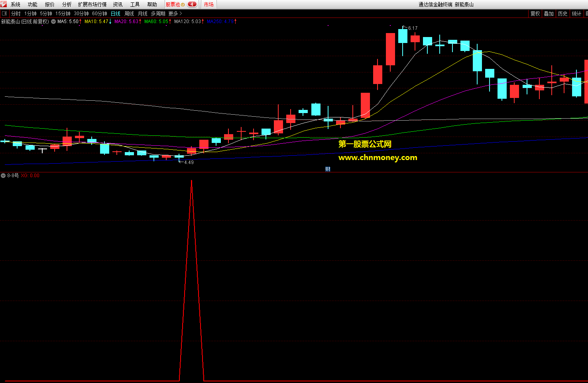This screenshot has height=383, width=588.
Task: Open the 分析 menu
Action: pyautogui.click(x=67, y=4)
